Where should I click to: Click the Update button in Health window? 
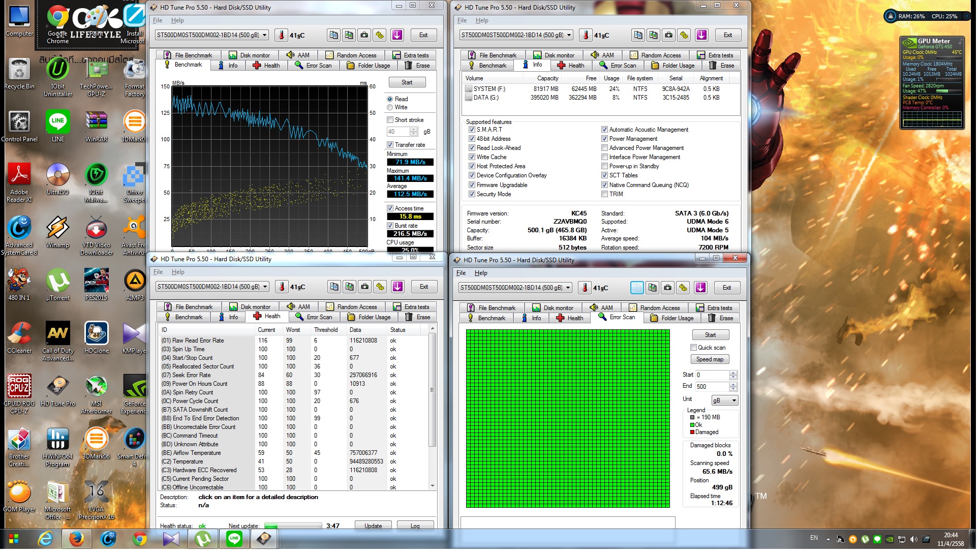373,526
